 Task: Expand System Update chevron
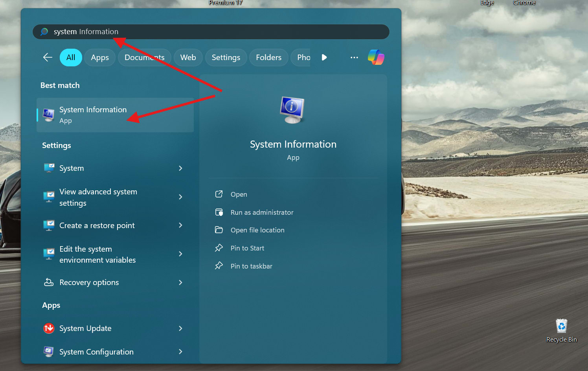(180, 328)
